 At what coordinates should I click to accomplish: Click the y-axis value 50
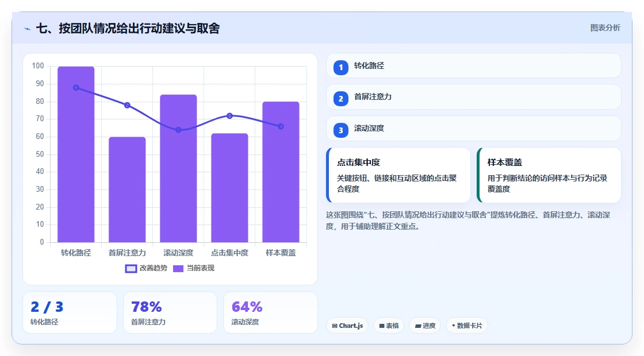(40, 154)
